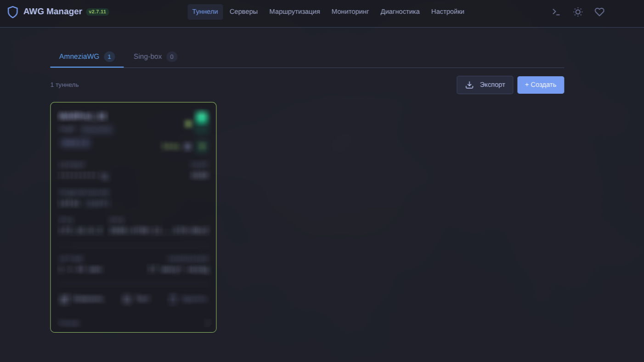Open the Диагностика page
Viewport: 644px width, 362px height.
coord(400,12)
